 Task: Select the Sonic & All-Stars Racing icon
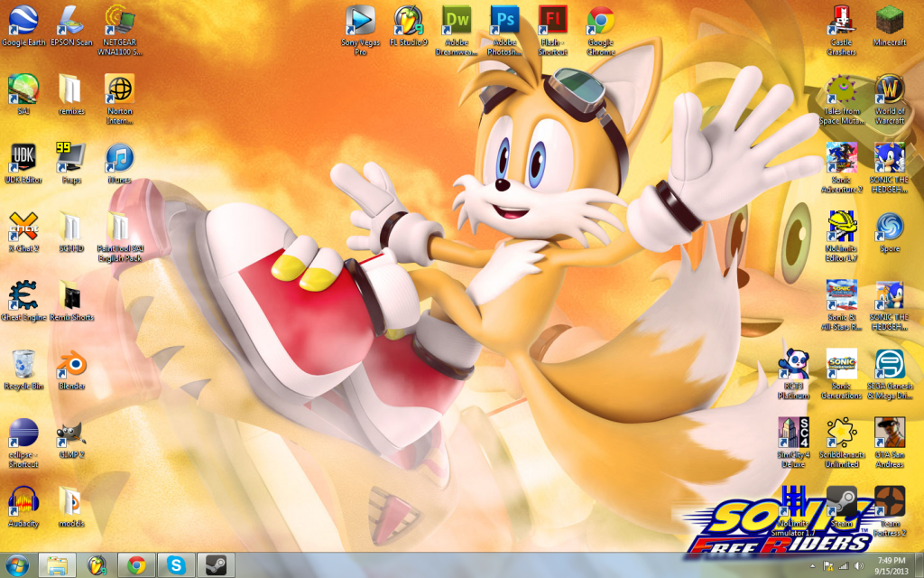(842, 306)
